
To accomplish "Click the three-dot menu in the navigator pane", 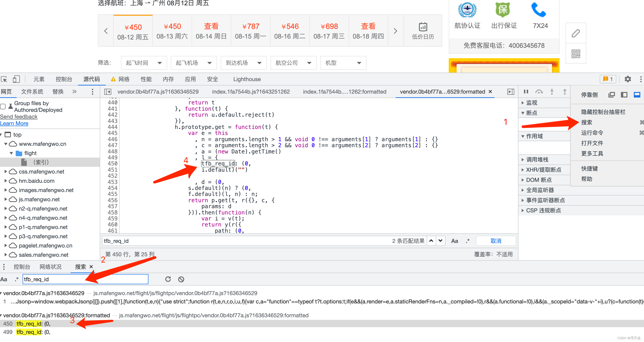I will [93, 92].
